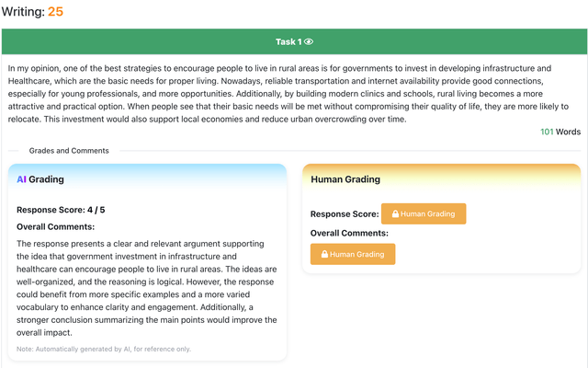Click the lock icon in Overall Comments button
Screen dimensions: 588x368
[x=324, y=255]
